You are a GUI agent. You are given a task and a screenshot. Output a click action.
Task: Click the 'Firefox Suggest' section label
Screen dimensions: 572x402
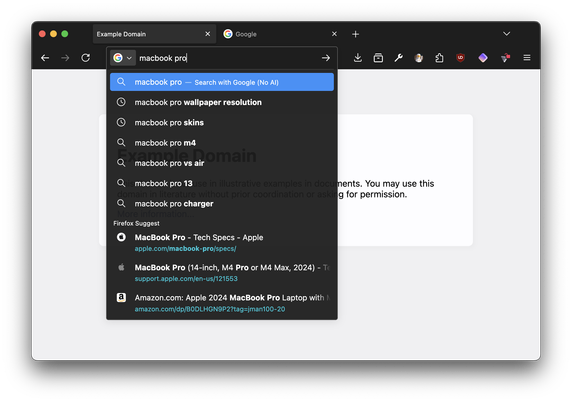coord(136,223)
